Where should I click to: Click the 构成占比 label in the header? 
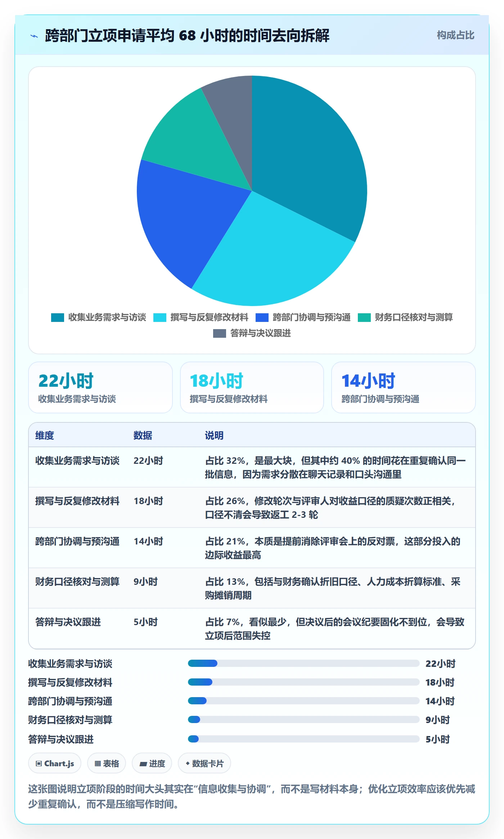[455, 35]
